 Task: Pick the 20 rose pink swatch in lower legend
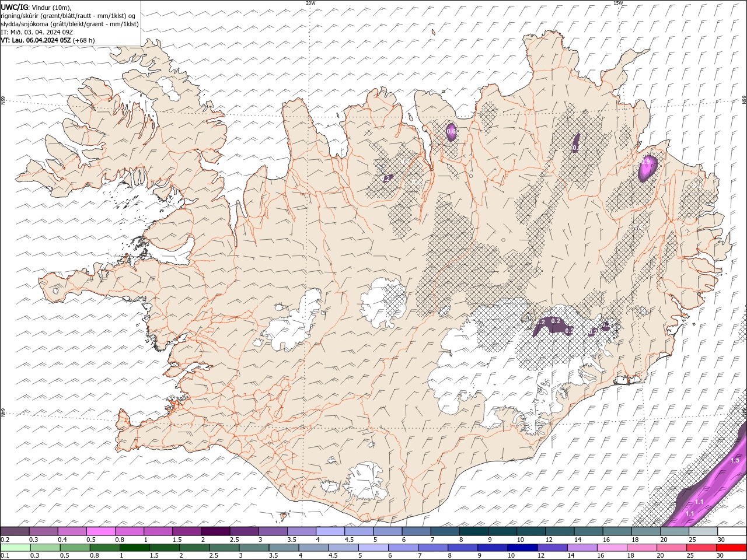(671, 548)
